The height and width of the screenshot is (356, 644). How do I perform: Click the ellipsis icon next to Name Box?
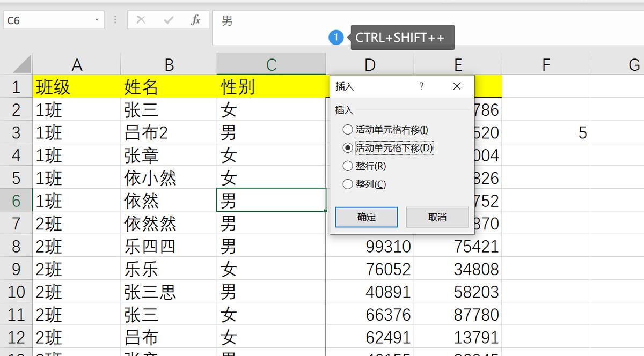[x=114, y=20]
